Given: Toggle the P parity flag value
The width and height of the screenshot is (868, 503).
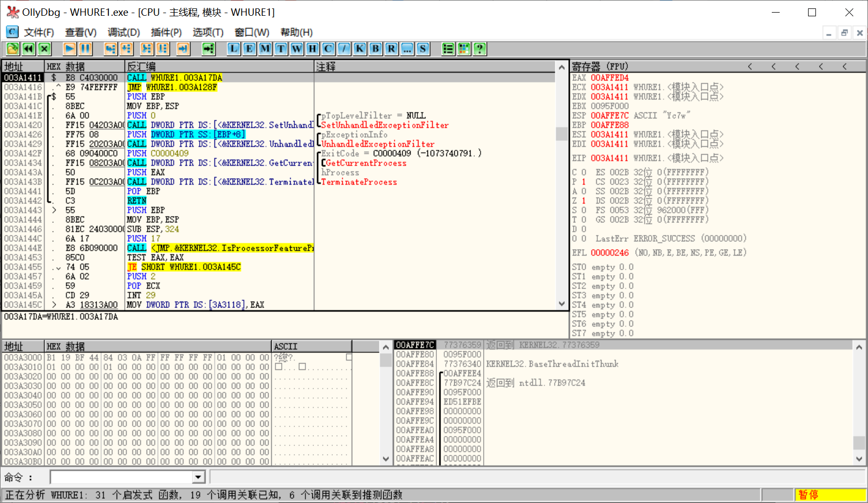Looking at the screenshot, I should pos(584,182).
